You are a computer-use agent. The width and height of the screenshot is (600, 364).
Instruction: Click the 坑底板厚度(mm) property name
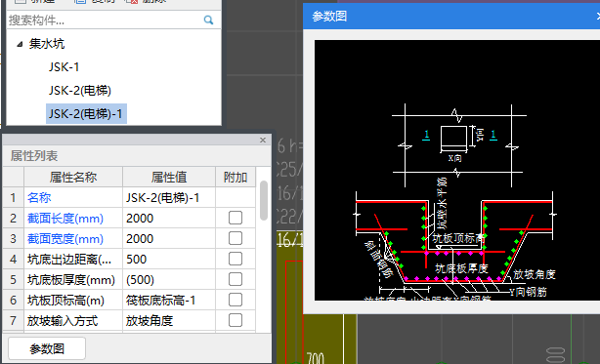(x=71, y=280)
